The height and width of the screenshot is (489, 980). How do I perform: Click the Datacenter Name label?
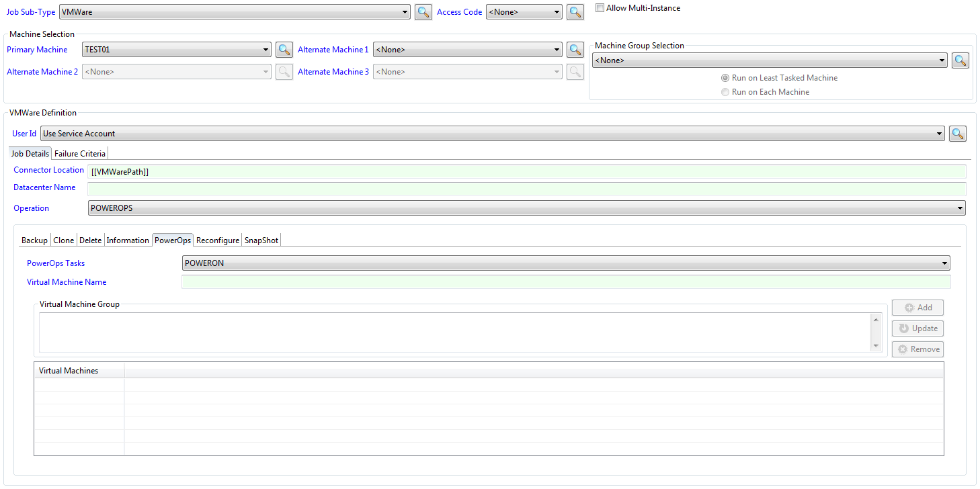pos(44,187)
